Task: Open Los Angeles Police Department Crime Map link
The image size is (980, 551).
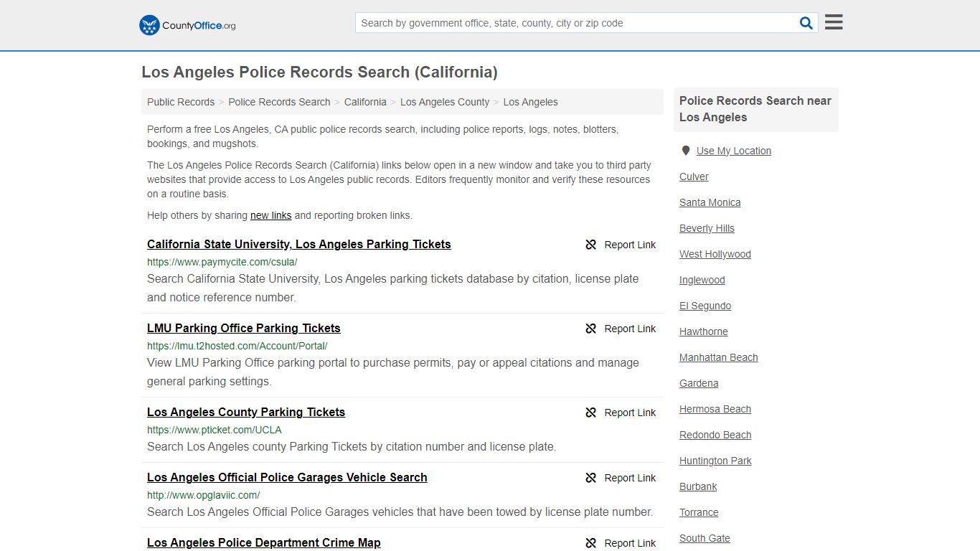Action: pyautogui.click(x=264, y=542)
